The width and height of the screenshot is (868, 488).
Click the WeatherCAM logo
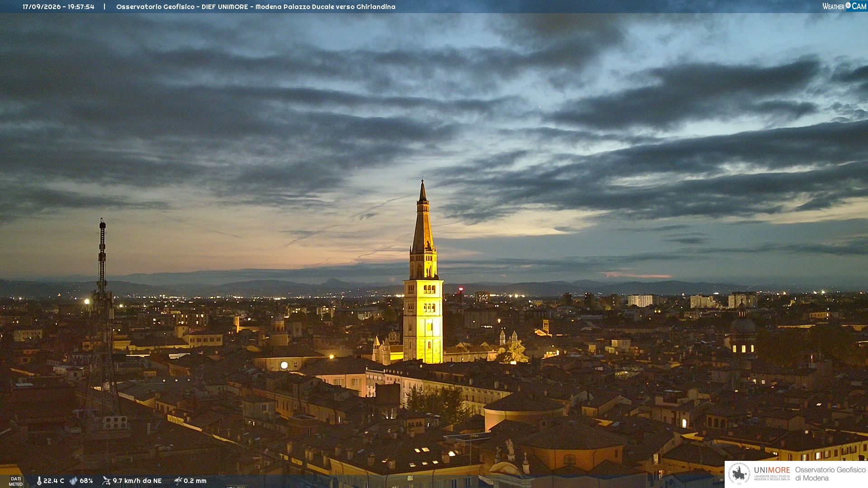coord(844,6)
